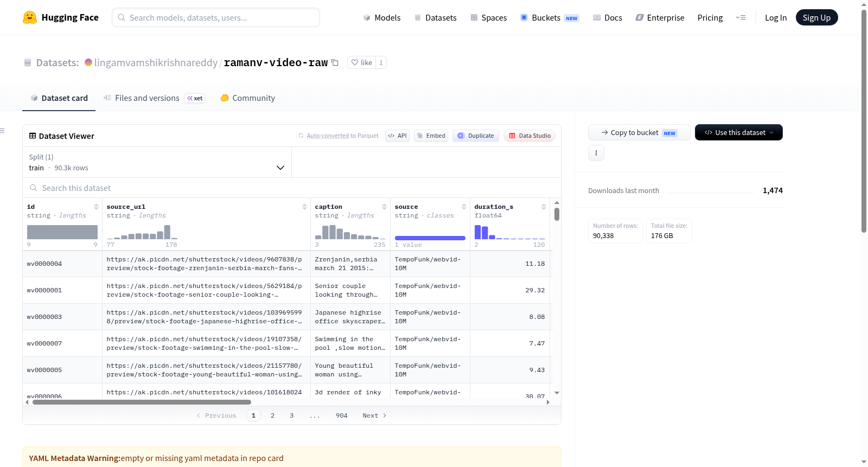Open the lingamvamshikrishnareddy profile link
The image size is (868, 467).
pyautogui.click(x=156, y=62)
